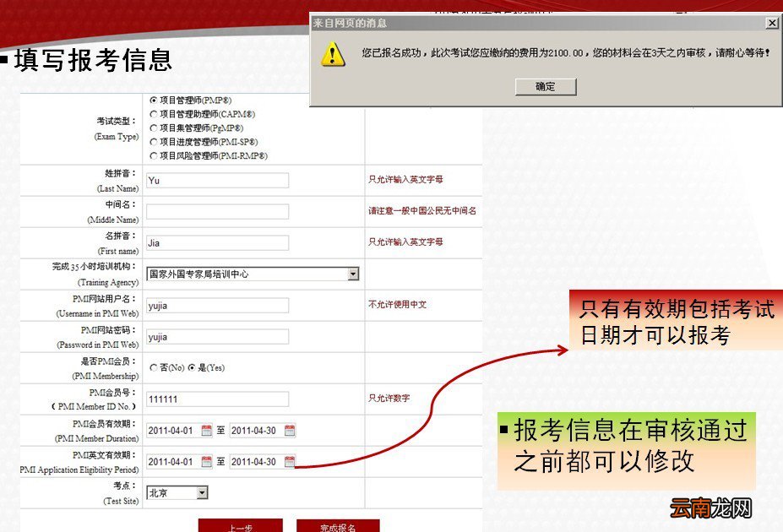This screenshot has width=783, height=532.
Task: Click the PMI Member Duration start date field
Action: pos(173,431)
